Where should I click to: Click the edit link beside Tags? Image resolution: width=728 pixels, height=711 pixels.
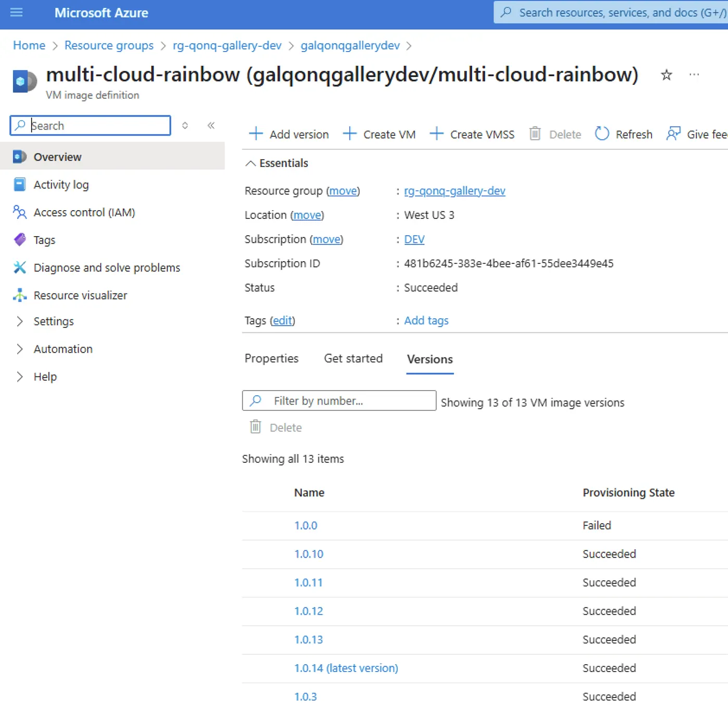[282, 320]
